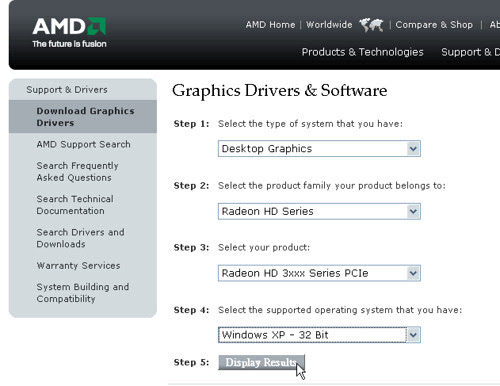Viewport: 500px width, 386px height.
Task: Open System Building and Compatibility link
Action: pos(83,293)
